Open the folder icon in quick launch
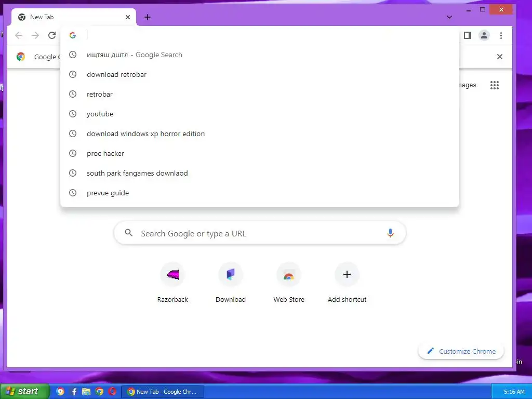 click(x=86, y=392)
